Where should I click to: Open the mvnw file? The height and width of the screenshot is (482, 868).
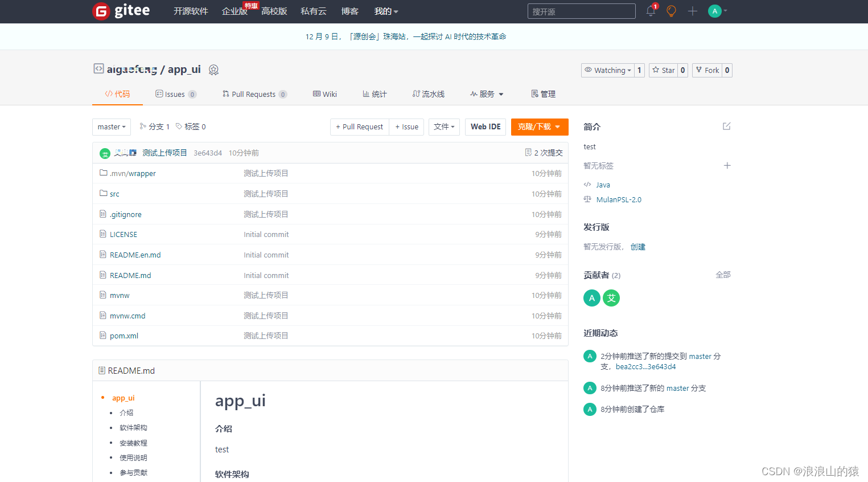[120, 295]
